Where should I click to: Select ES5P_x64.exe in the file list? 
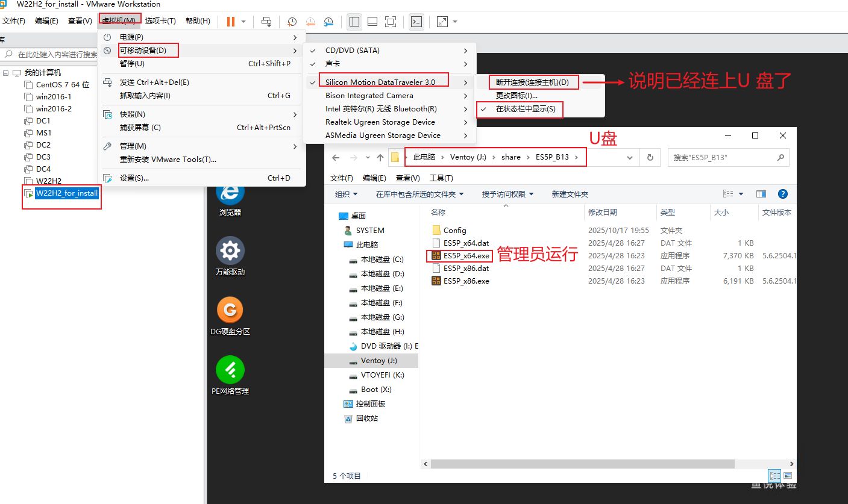point(466,256)
